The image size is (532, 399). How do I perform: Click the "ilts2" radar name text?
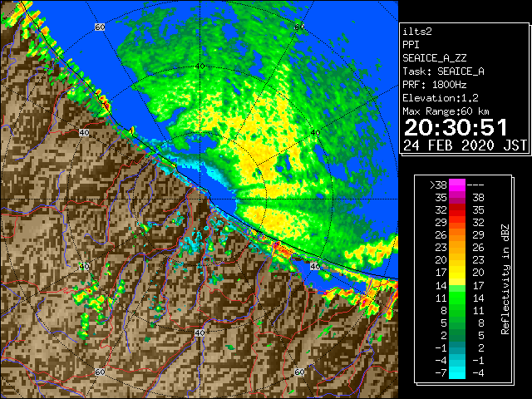click(417, 32)
